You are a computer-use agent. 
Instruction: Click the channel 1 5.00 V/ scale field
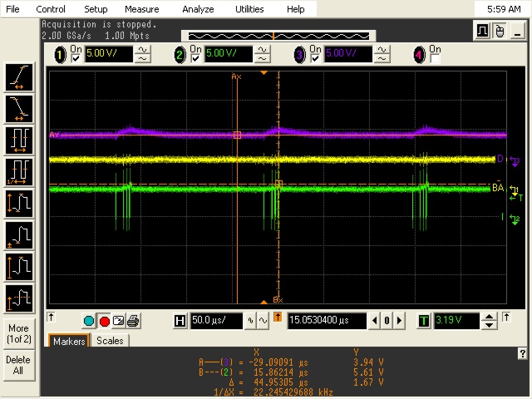[x=109, y=54]
